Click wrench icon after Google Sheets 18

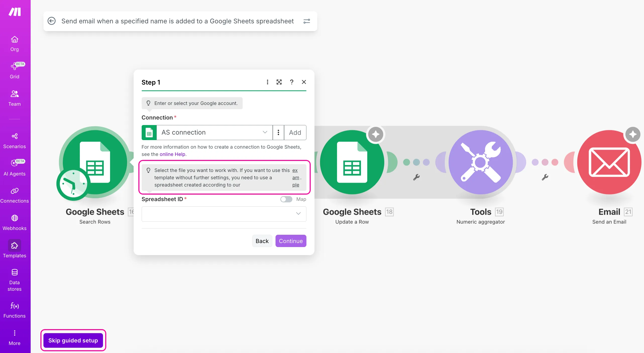(416, 177)
